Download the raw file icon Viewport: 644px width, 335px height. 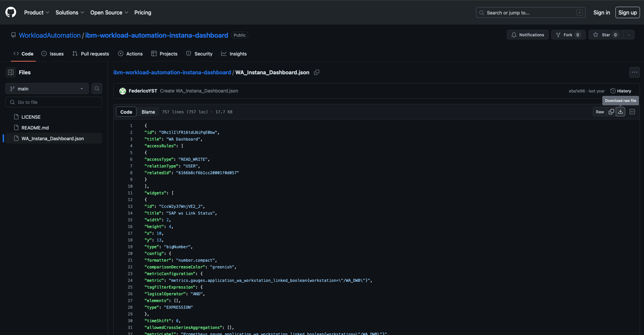pos(620,112)
